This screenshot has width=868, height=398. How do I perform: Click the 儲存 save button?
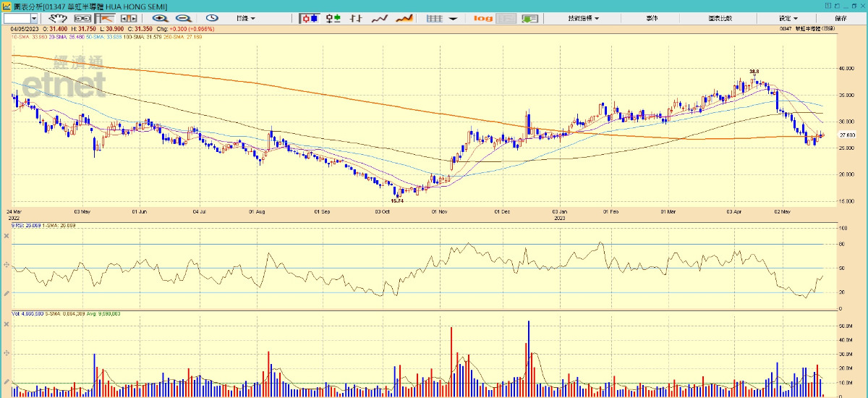841,18
